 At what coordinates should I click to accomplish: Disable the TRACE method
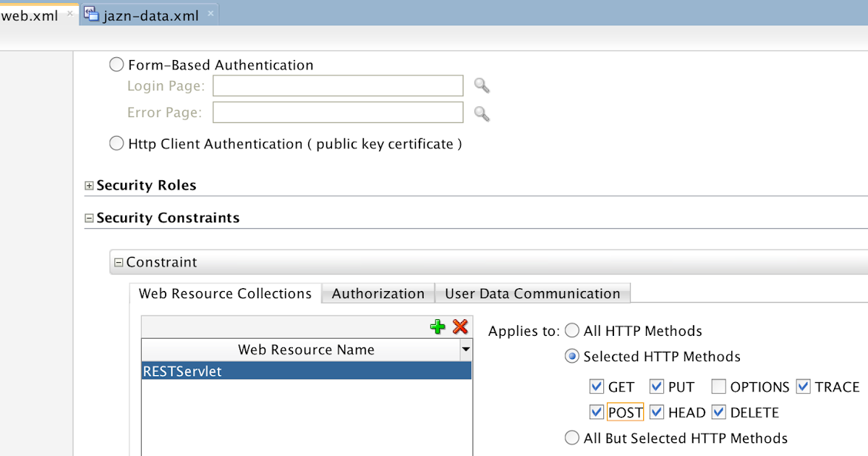point(803,387)
